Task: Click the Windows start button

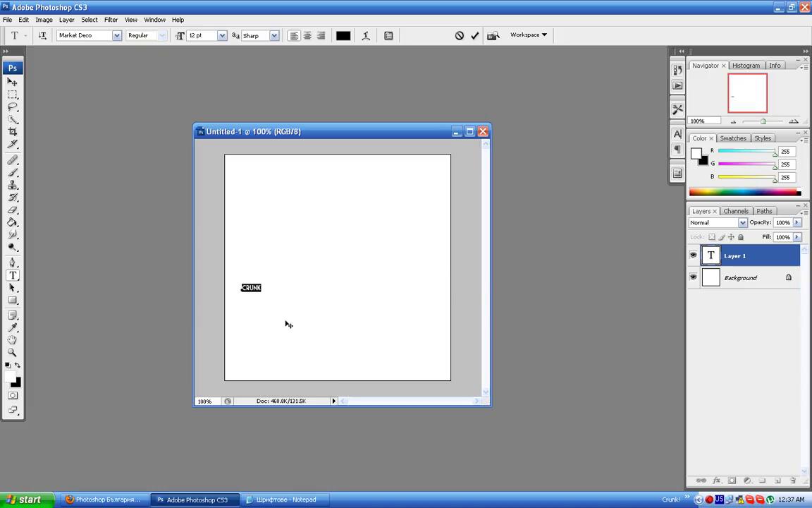Action: pyautogui.click(x=25, y=500)
